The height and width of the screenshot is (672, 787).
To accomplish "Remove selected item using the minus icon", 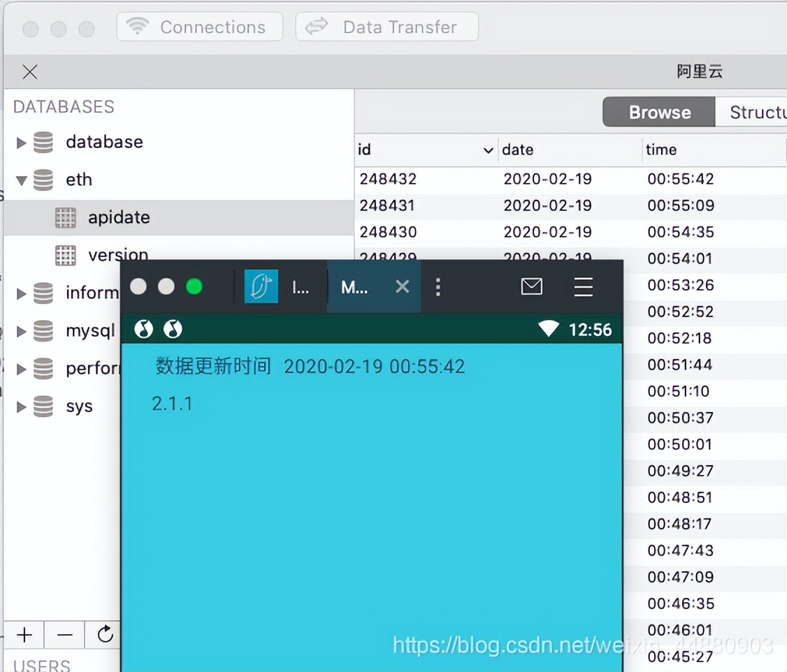I will click(x=64, y=635).
